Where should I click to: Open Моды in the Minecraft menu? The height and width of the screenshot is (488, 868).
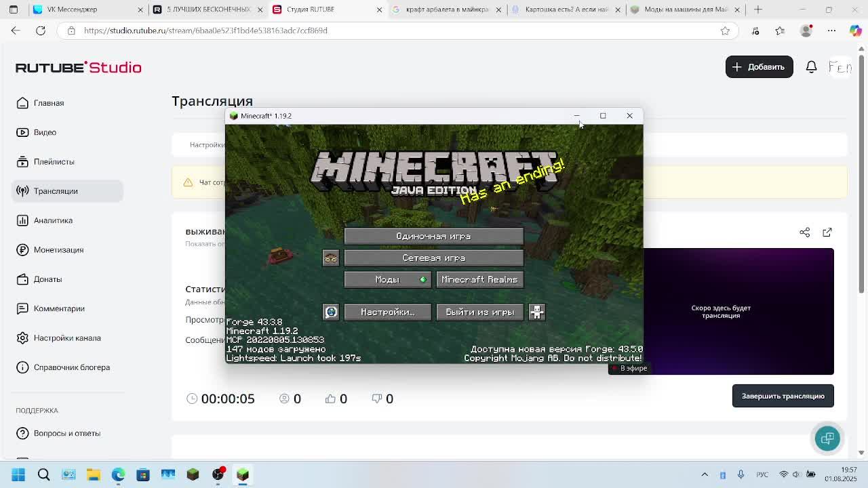(x=387, y=279)
